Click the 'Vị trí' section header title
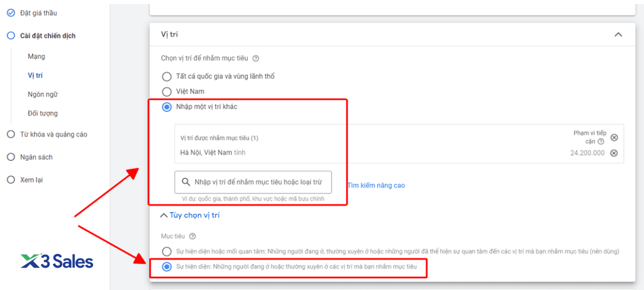Screen dimensions: 644x290 [x=169, y=35]
